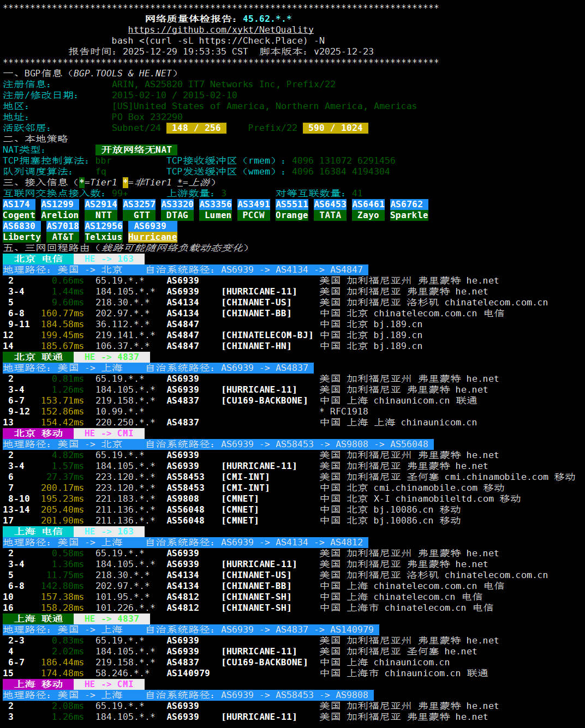Click the 590 / 1024 Prefix/22 indicator

tap(335, 128)
